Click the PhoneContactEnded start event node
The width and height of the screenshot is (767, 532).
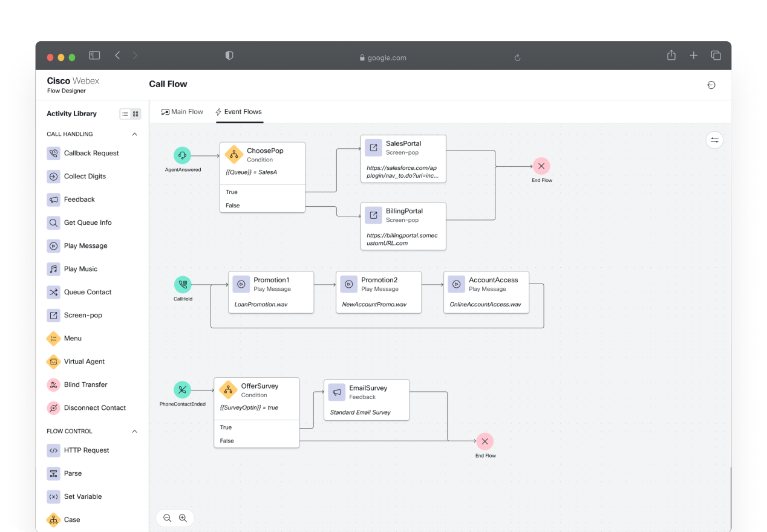click(x=182, y=390)
